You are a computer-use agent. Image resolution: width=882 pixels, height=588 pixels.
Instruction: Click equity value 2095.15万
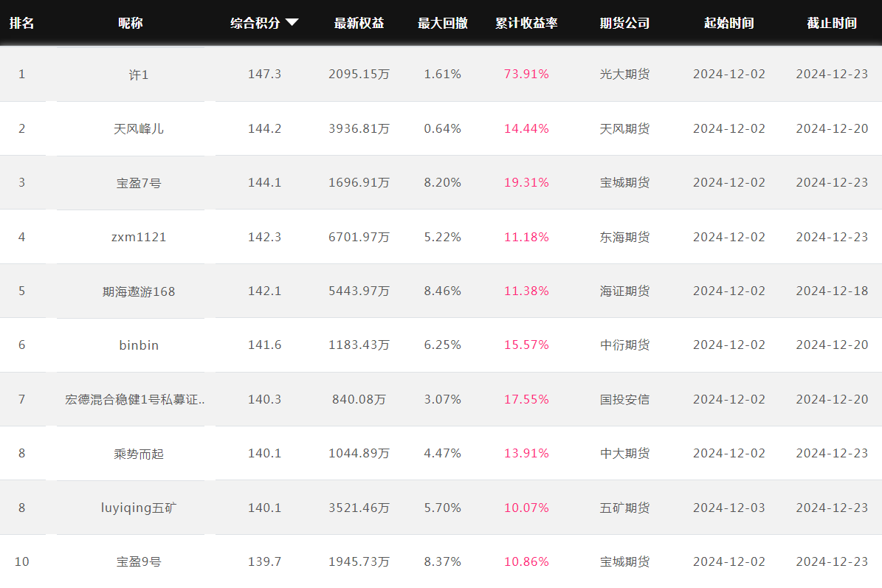(x=359, y=75)
